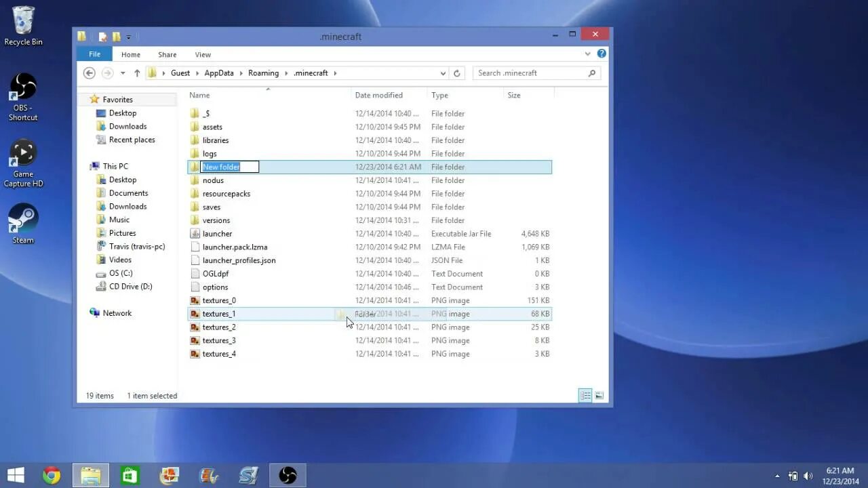Screen dimensions: 868x488
Task: Sort by the Size column header
Action: (529, 96)
